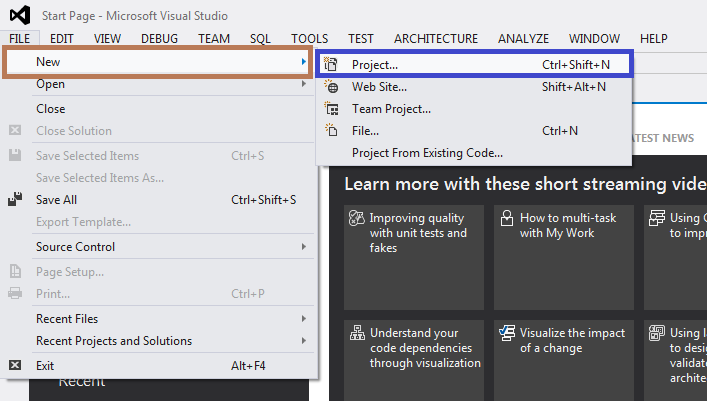Open the TOOLS menu

click(309, 39)
